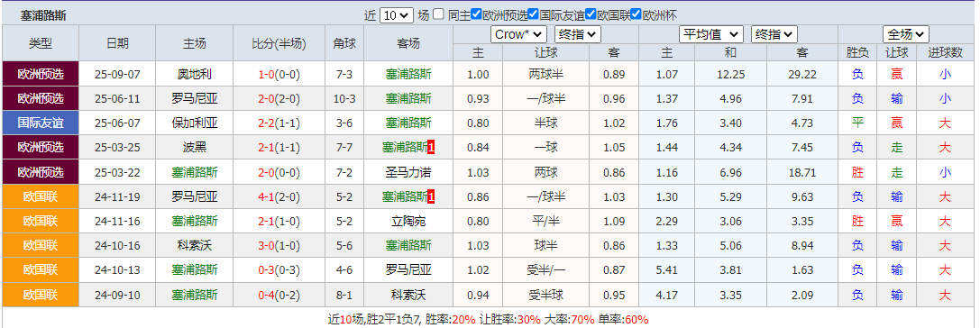980x328 pixels.
Task: Click red card badge on 25-03-25 塞浦路斯
Action: [431, 148]
